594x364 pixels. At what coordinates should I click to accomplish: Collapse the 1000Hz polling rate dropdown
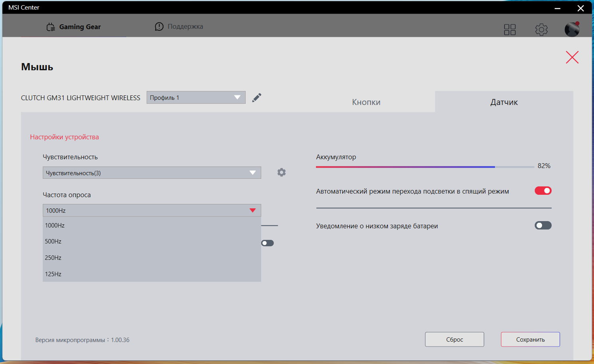pos(152,210)
